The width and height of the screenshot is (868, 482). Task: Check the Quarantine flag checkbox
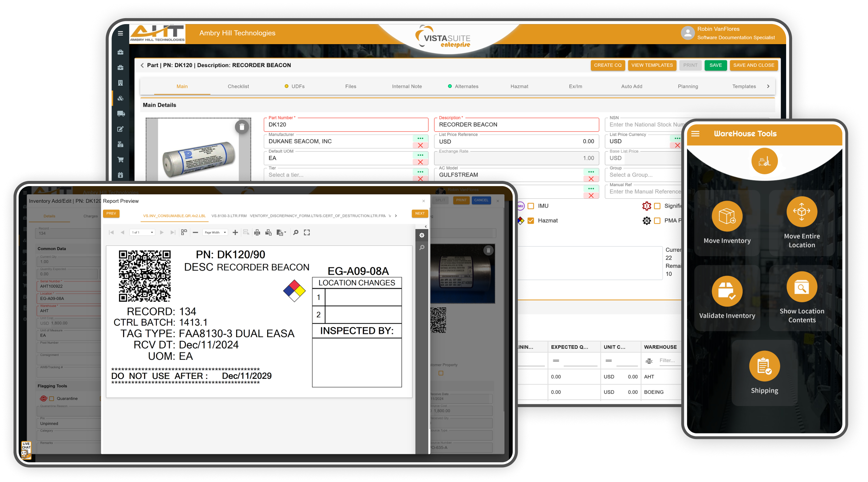click(52, 398)
